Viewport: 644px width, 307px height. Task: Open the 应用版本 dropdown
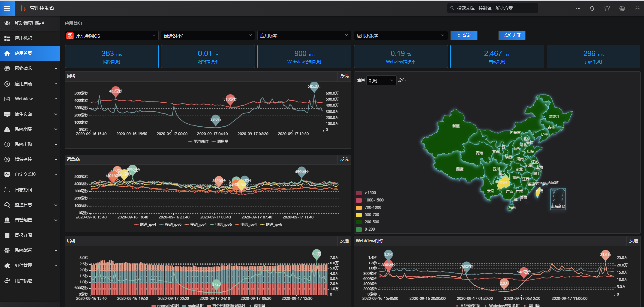[x=304, y=36]
